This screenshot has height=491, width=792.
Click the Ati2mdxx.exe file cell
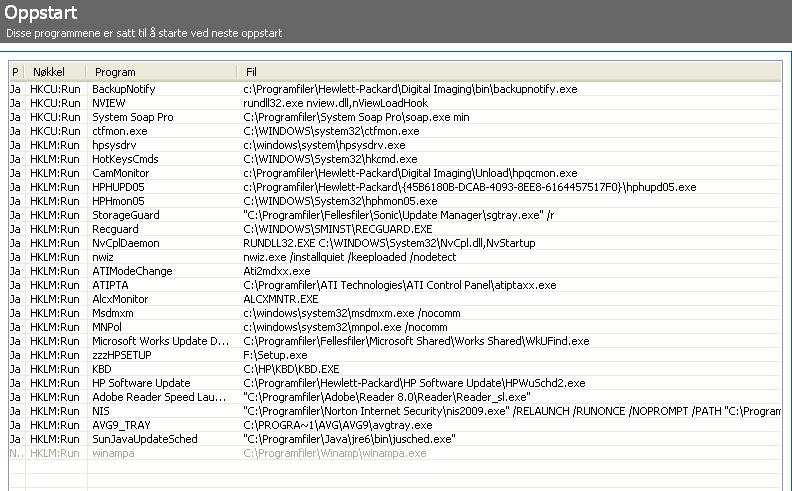coord(277,271)
